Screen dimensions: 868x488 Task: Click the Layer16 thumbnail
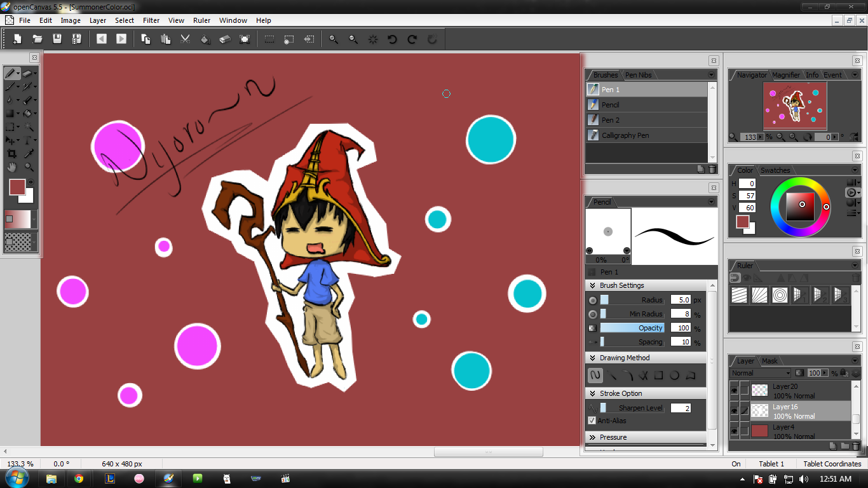(760, 410)
